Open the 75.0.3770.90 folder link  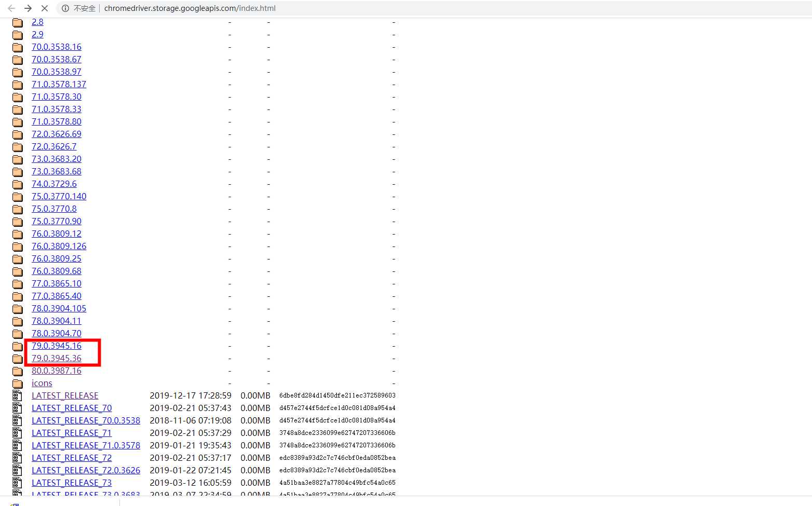[x=57, y=221]
